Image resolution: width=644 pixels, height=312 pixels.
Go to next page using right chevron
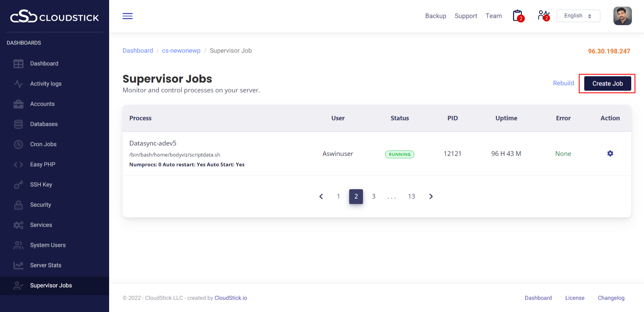coord(431,196)
